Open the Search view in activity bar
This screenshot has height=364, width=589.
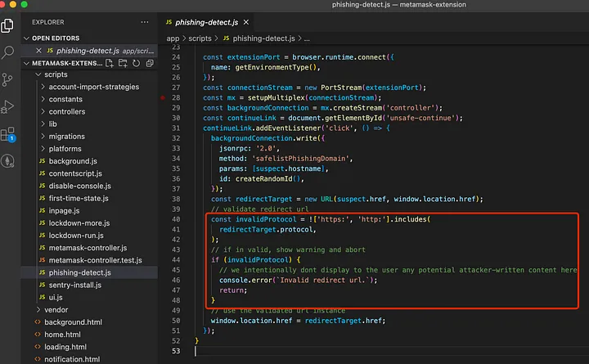[x=8, y=52]
